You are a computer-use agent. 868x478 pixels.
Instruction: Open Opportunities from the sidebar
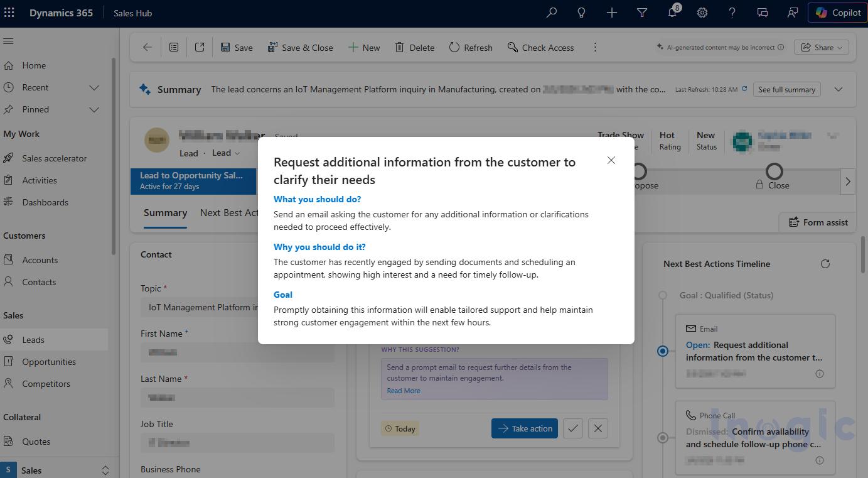(x=49, y=361)
